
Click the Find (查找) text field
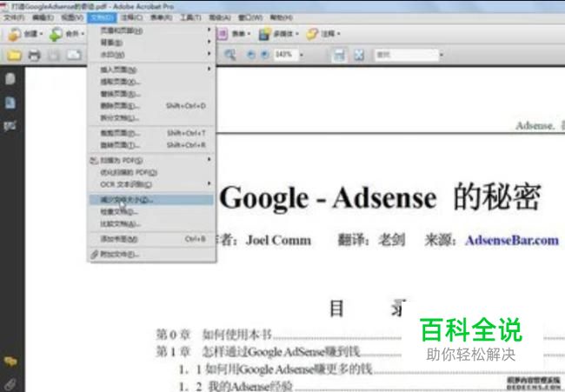406,55
